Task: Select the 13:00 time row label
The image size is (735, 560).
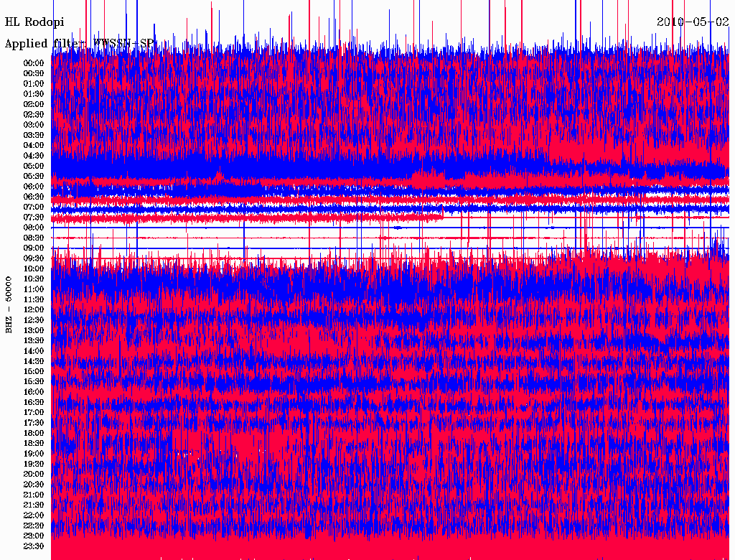Action: click(34, 330)
